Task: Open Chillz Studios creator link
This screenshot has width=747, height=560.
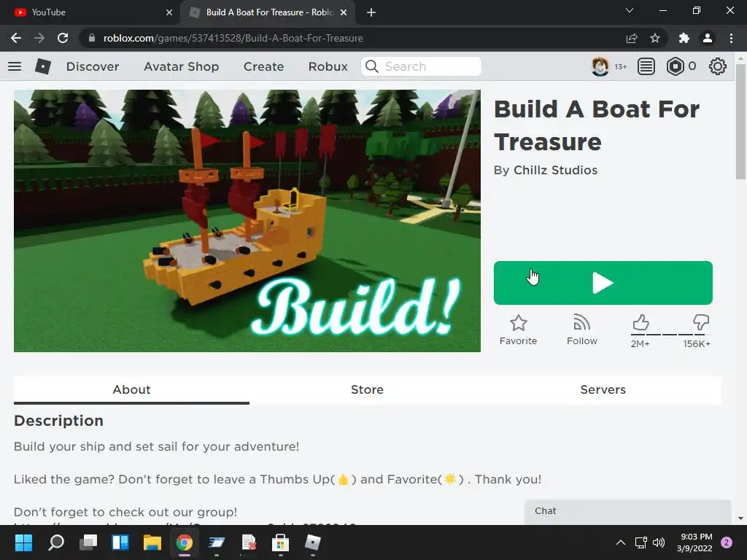Action: (555, 171)
